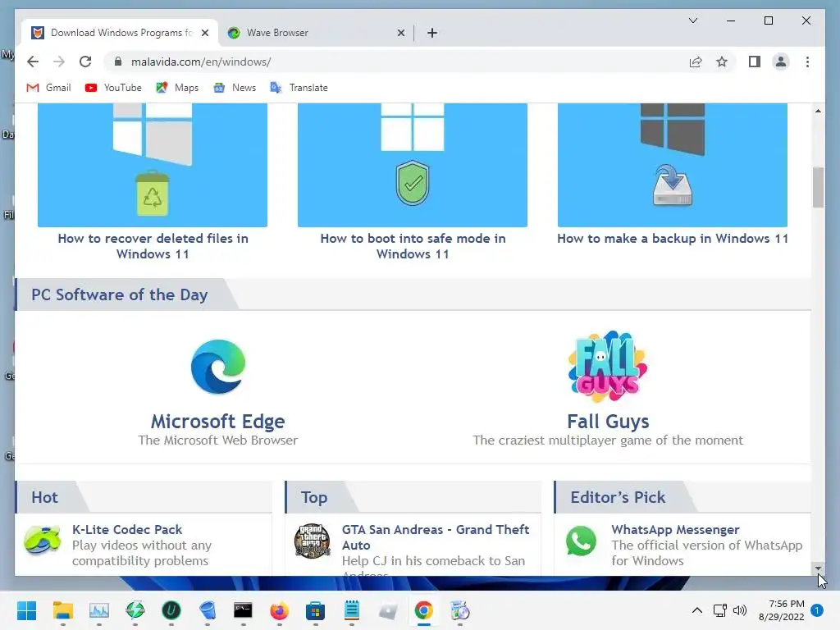
Task: Click the forward navigation arrow
Action: coord(59,62)
